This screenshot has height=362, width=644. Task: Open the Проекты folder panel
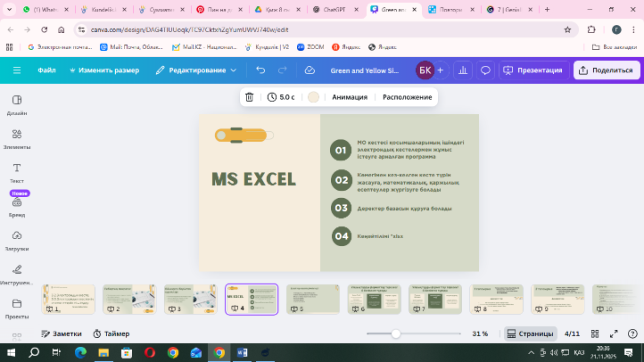(x=17, y=309)
